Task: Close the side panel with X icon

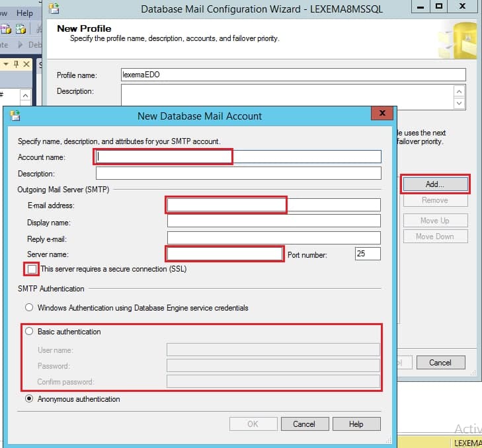Action: coord(26,64)
